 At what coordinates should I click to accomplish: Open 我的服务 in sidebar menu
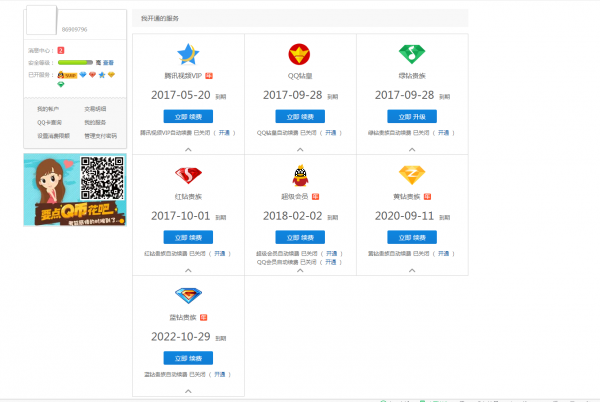pos(95,122)
